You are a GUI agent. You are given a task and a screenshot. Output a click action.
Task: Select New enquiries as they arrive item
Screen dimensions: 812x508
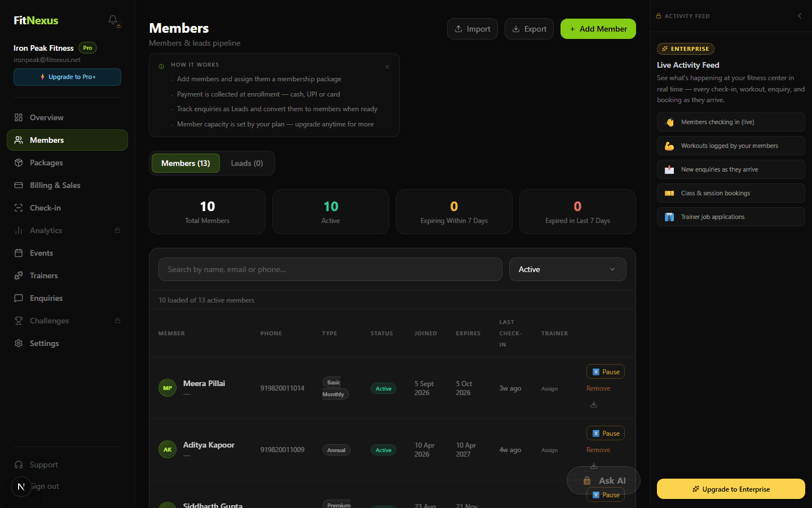(x=731, y=169)
